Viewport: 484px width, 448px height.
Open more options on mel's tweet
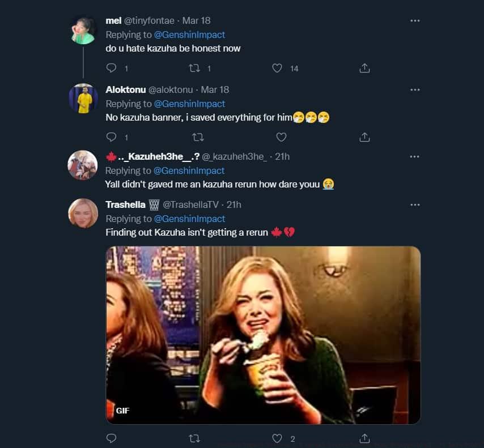point(415,20)
